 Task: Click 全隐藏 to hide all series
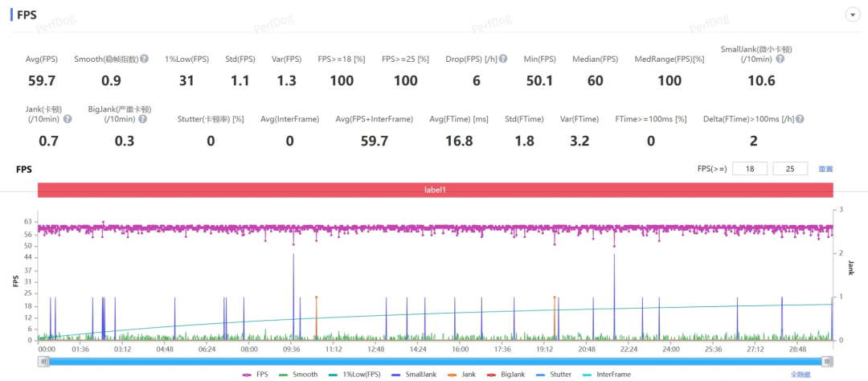800,375
